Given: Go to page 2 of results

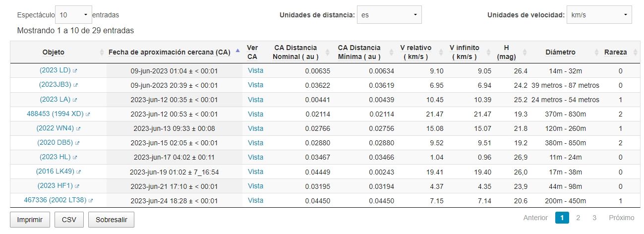Looking at the screenshot, I should tap(578, 218).
